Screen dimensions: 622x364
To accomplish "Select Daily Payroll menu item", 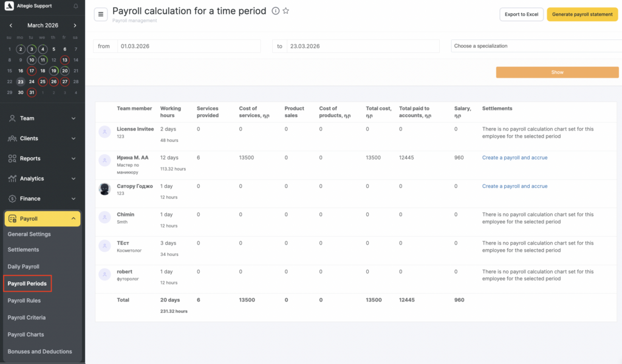I will coord(23,266).
